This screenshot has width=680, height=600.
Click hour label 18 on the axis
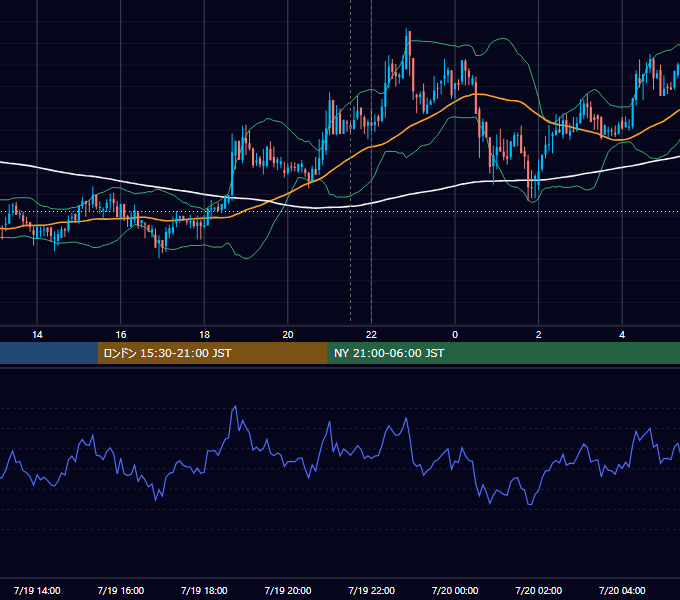[204, 335]
